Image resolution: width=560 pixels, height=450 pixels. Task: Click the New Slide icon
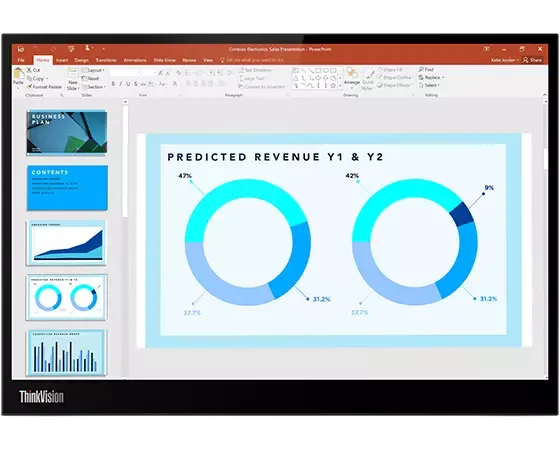(x=73, y=73)
